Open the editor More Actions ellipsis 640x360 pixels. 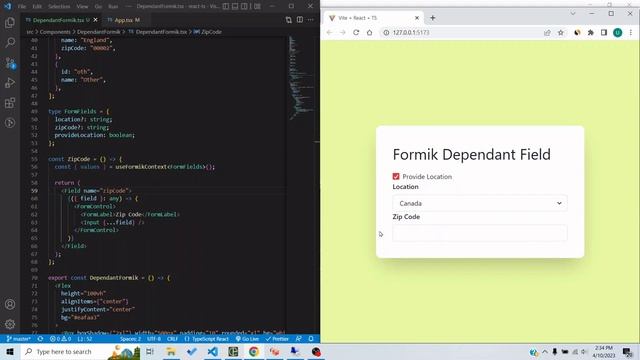click(x=311, y=20)
